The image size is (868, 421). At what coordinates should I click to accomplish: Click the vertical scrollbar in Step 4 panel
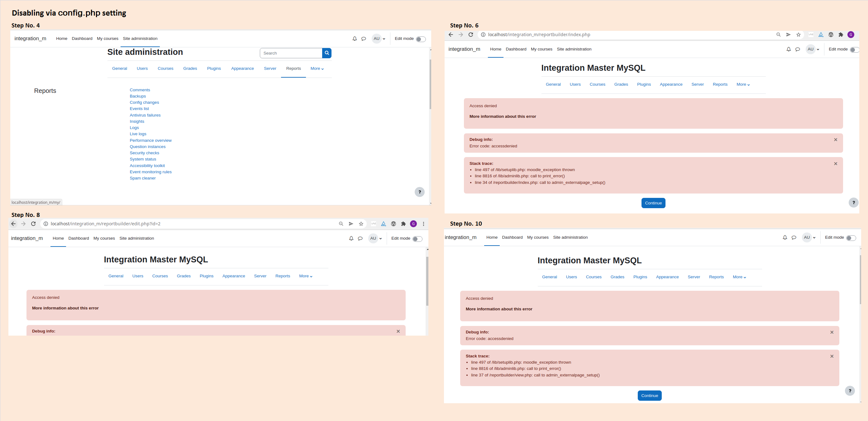click(430, 84)
